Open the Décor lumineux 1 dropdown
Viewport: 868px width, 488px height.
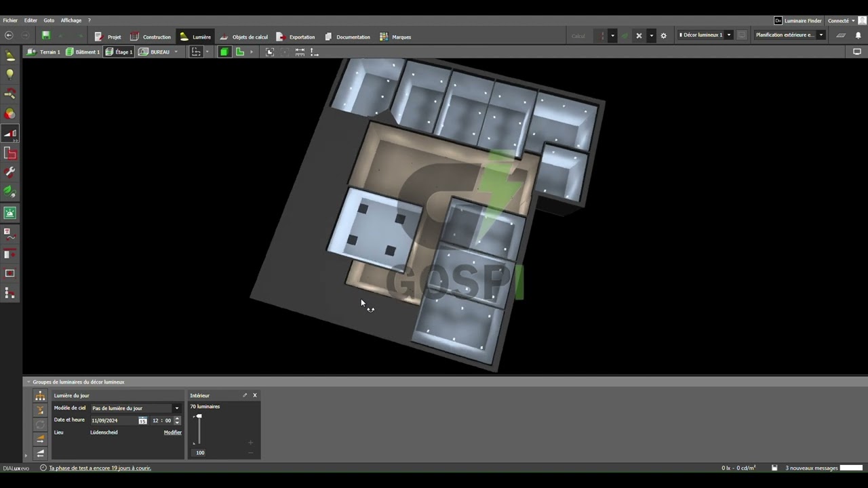706,35
